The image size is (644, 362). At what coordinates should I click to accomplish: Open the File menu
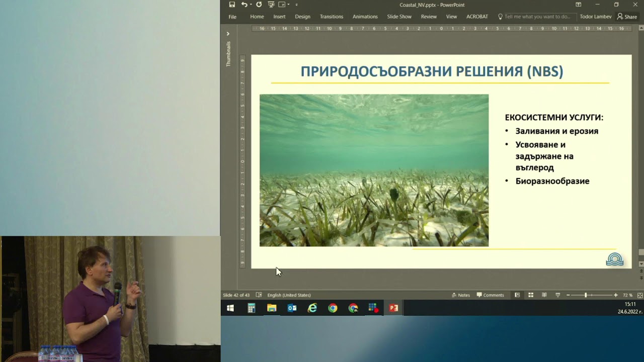[x=232, y=17]
